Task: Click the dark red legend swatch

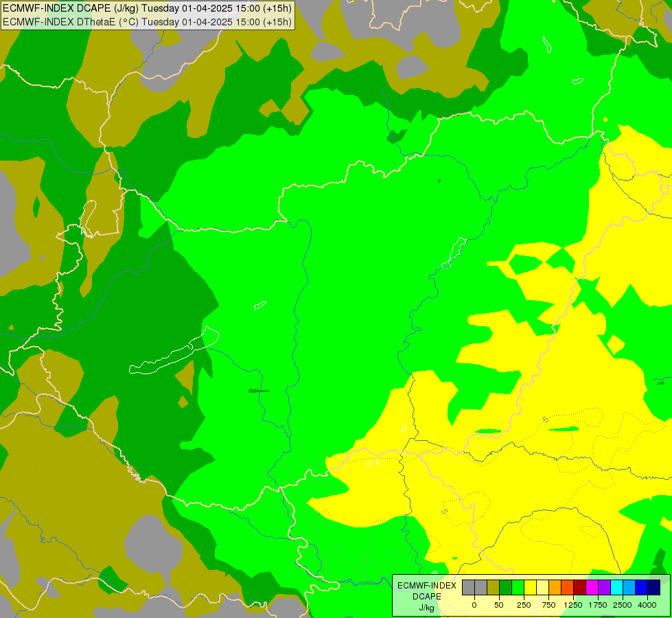Action: (x=580, y=588)
